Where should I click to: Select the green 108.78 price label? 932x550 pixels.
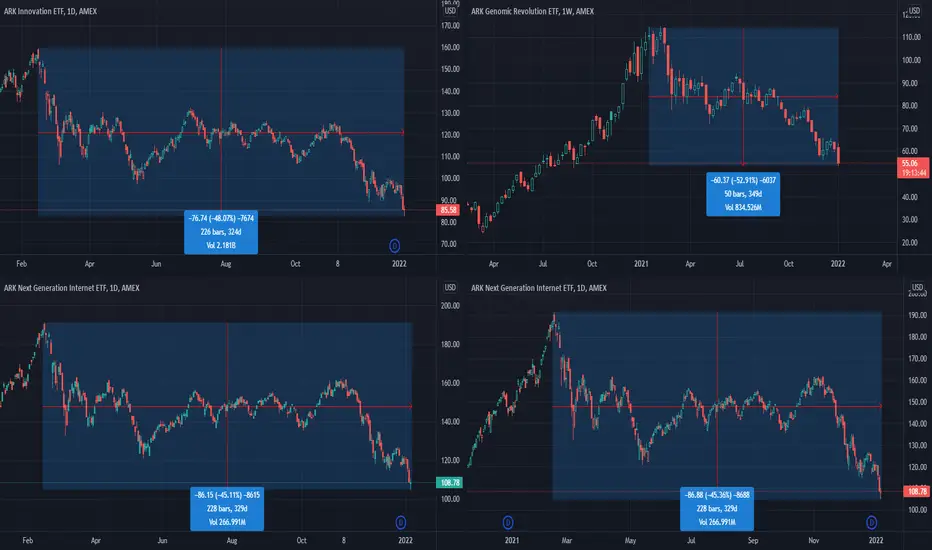449,483
